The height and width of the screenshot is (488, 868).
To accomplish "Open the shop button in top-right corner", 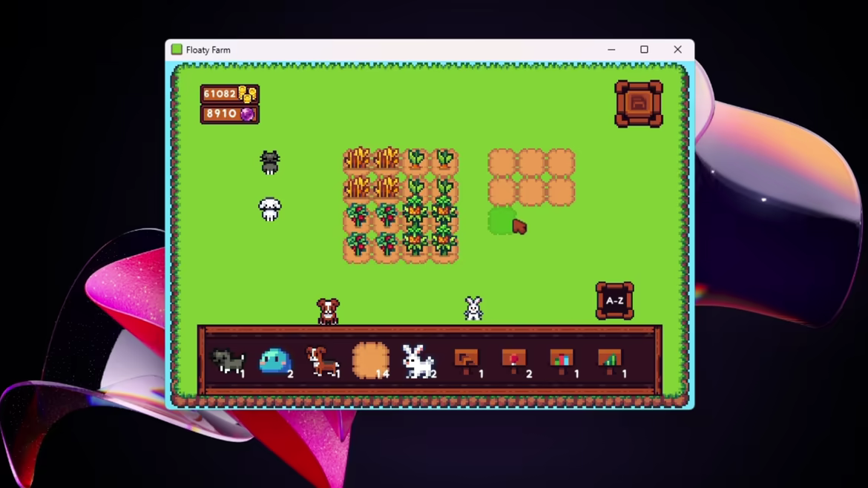I will pyautogui.click(x=638, y=104).
